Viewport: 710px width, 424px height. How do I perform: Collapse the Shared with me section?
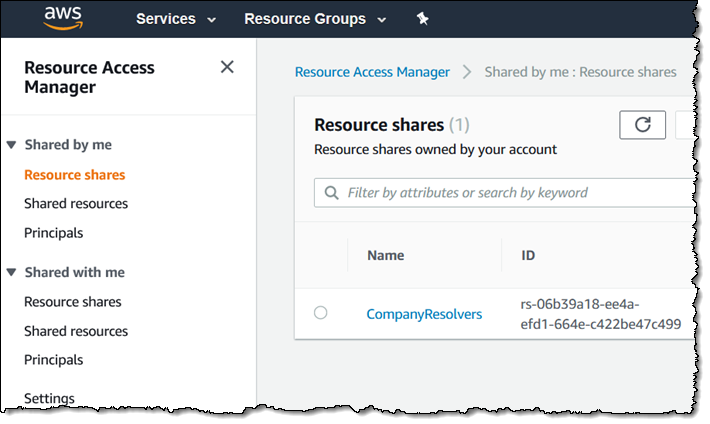(12, 272)
